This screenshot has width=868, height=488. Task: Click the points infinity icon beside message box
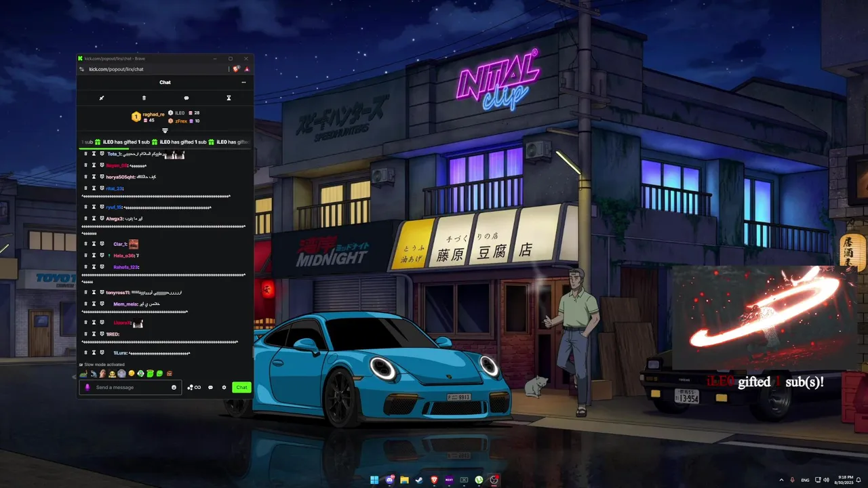tap(195, 387)
